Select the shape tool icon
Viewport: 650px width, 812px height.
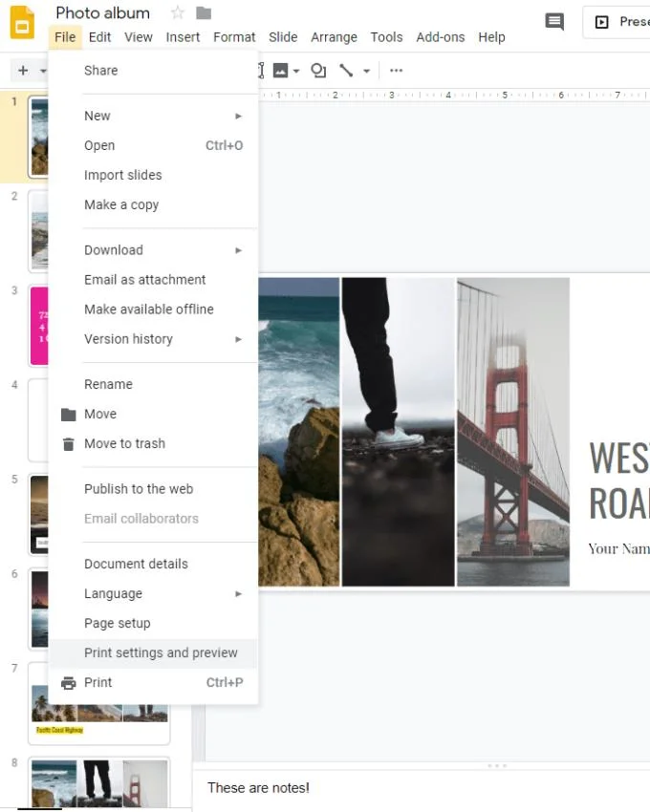click(x=318, y=71)
